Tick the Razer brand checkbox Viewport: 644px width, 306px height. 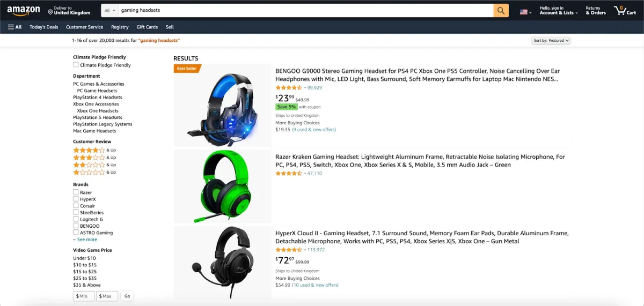(76, 192)
